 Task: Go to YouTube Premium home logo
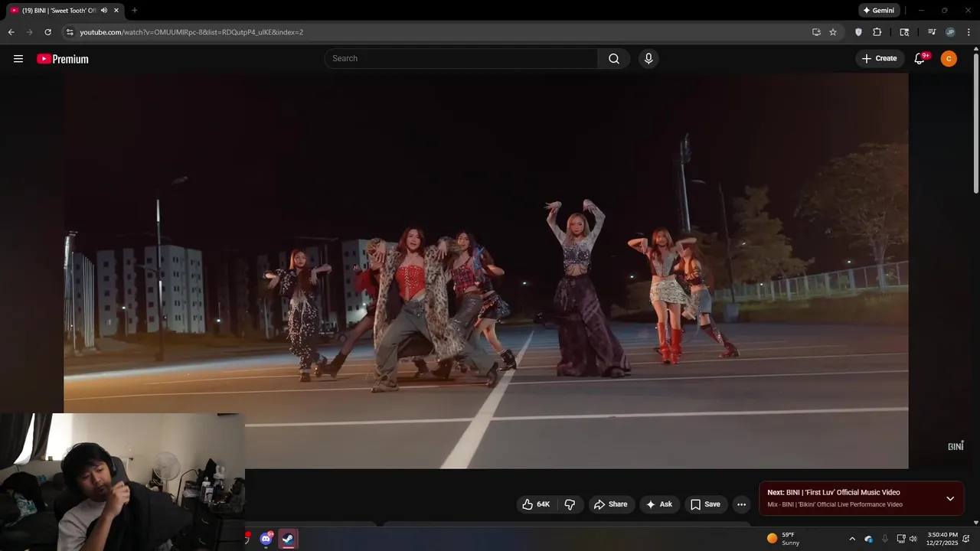(x=63, y=59)
